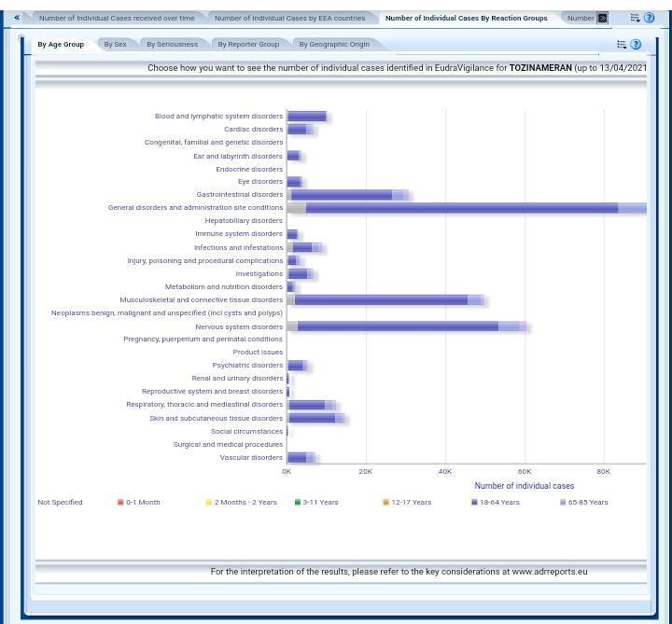672x624 pixels.
Task: Show more tabs with the right double-arrow
Action: 603,18
